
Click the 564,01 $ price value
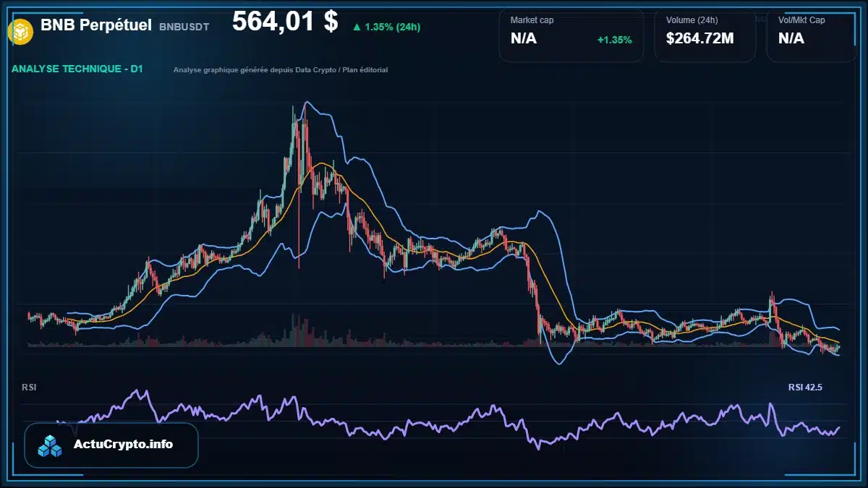tap(285, 22)
